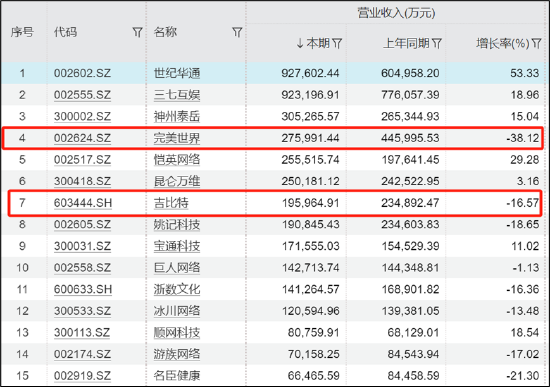Open filter icon for 名称 column
The height and width of the screenshot is (387, 550).
[x=237, y=32]
